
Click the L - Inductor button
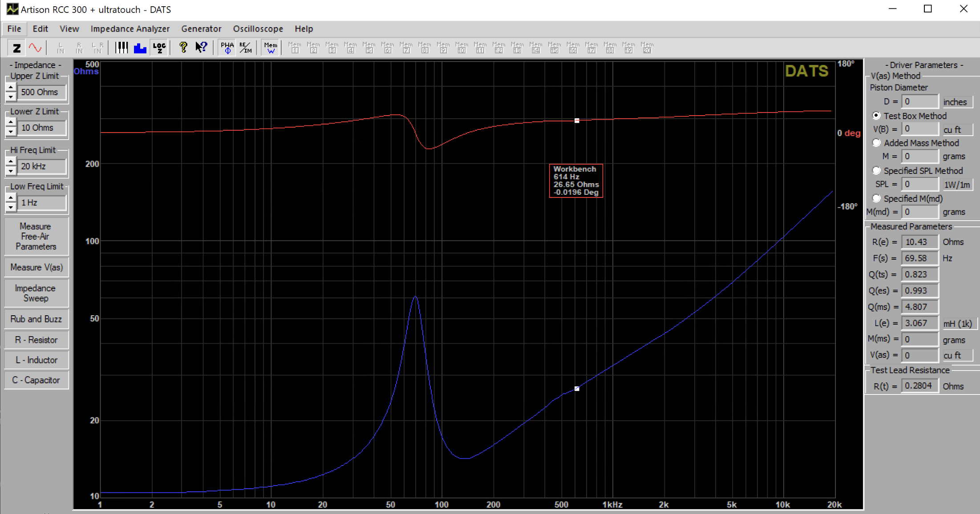click(x=36, y=360)
